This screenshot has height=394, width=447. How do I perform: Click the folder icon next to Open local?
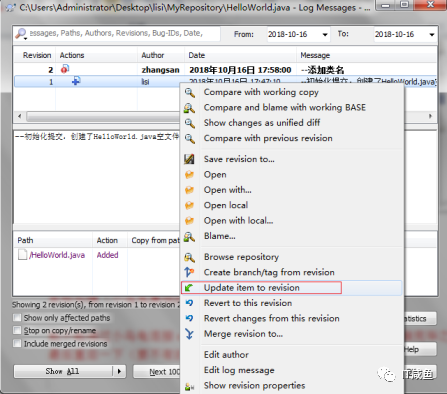pos(189,205)
